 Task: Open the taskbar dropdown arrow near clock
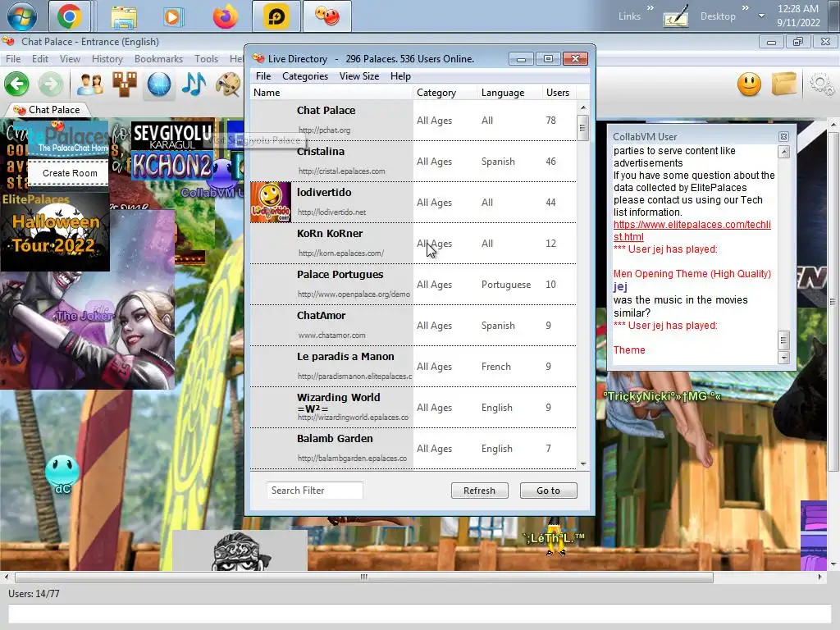pyautogui.click(x=761, y=16)
